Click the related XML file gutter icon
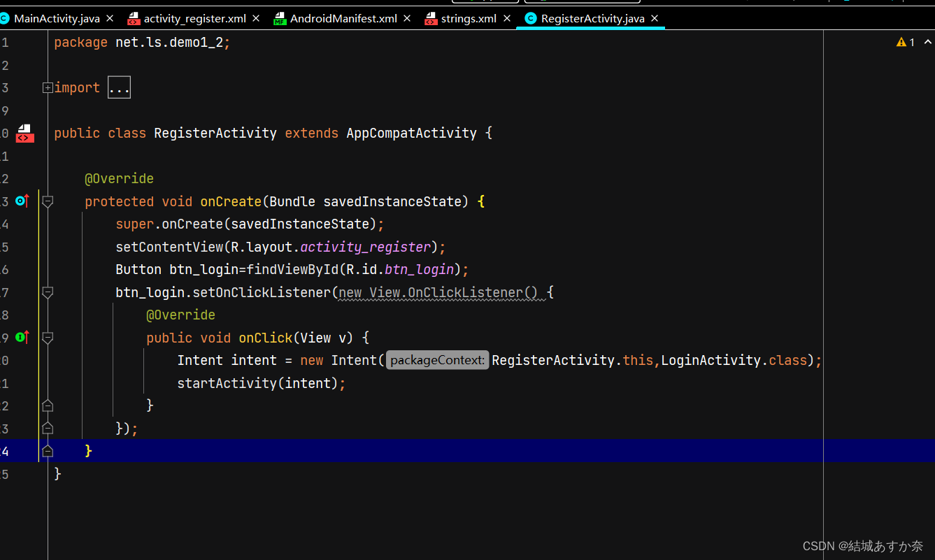 click(24, 133)
